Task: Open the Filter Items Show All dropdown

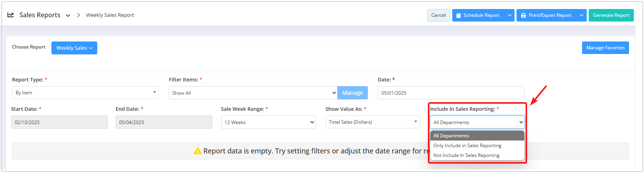Action: coord(253,93)
